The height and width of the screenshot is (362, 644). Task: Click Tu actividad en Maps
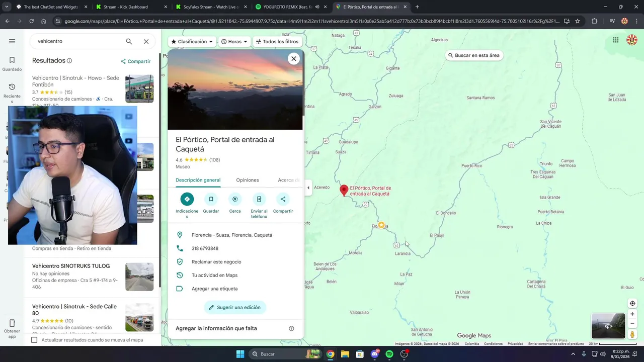[214, 275]
